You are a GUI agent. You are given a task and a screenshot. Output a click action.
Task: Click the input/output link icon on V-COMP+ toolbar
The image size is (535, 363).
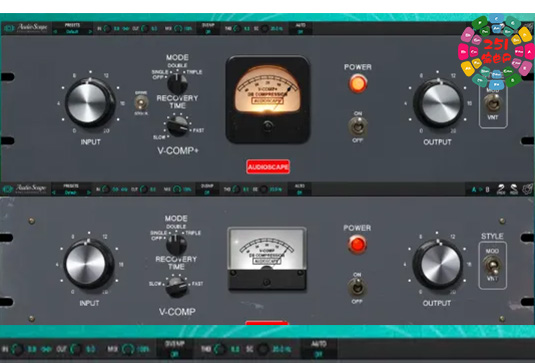tap(126, 29)
